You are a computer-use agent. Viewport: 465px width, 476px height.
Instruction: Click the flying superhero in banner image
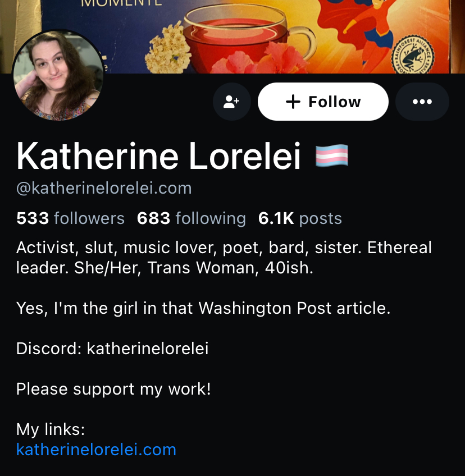click(x=362, y=28)
